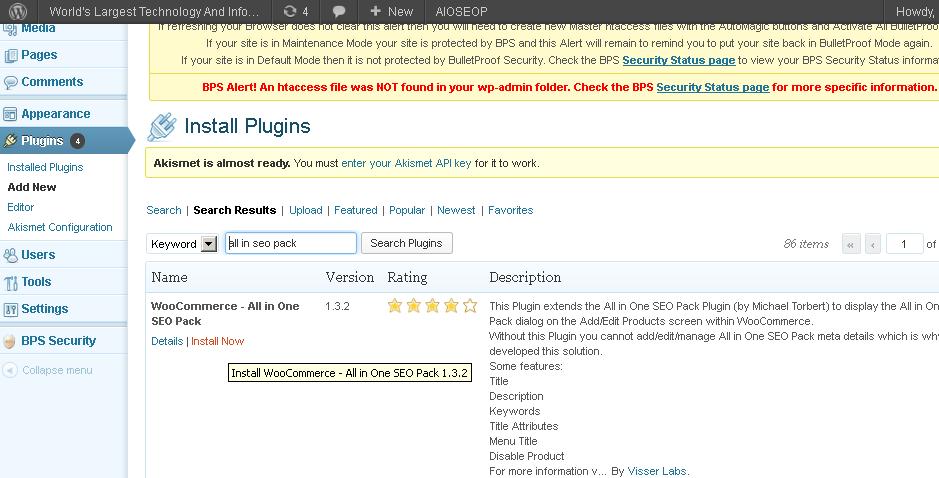Switch to the Search tab
The height and width of the screenshot is (478, 939).
(163, 210)
